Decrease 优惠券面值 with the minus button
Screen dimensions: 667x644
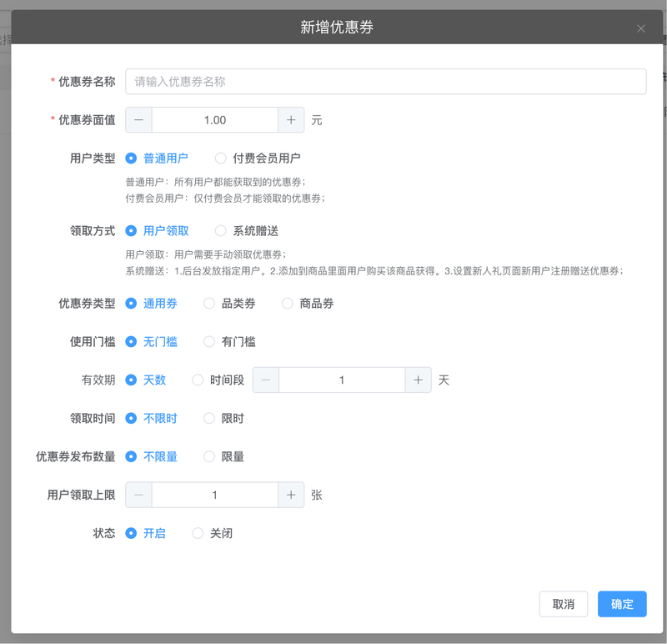pyautogui.click(x=138, y=120)
